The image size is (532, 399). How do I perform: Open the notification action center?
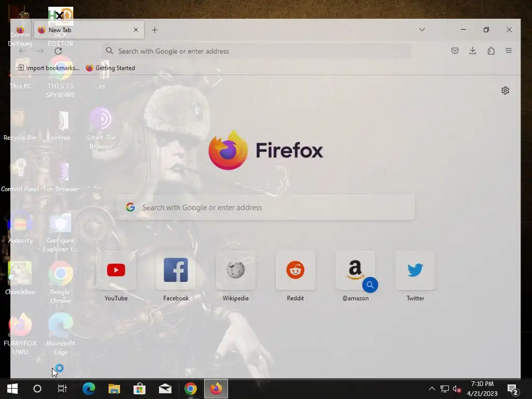point(512,389)
